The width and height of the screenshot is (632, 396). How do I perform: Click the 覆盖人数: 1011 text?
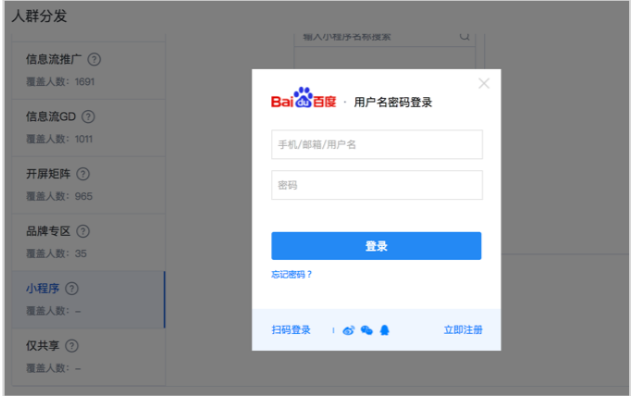coord(59,139)
